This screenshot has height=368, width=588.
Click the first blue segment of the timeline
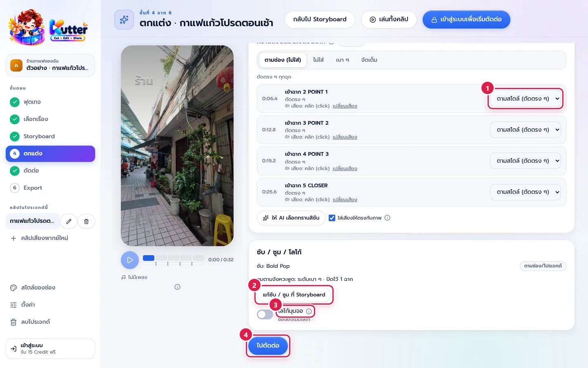coord(149,258)
